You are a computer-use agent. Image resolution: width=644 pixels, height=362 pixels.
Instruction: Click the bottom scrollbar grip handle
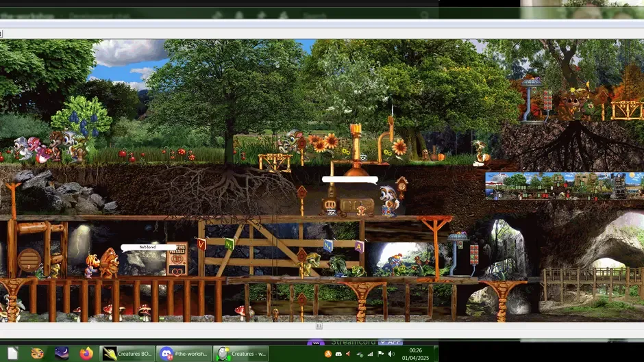[319, 326]
